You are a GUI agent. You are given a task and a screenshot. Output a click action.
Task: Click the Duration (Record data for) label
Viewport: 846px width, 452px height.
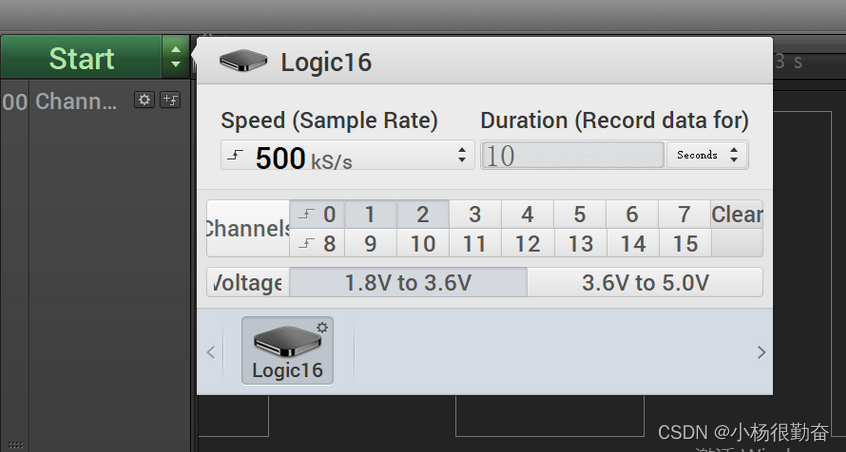pyautogui.click(x=615, y=120)
